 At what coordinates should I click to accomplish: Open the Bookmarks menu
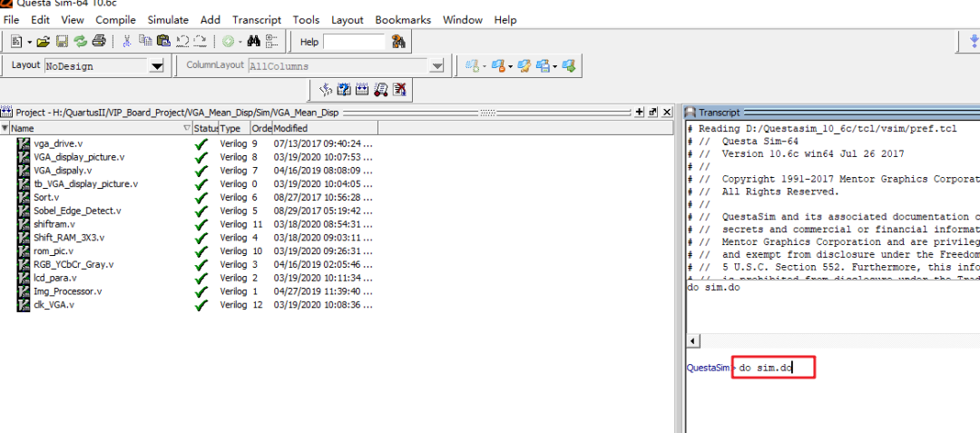pos(403,19)
